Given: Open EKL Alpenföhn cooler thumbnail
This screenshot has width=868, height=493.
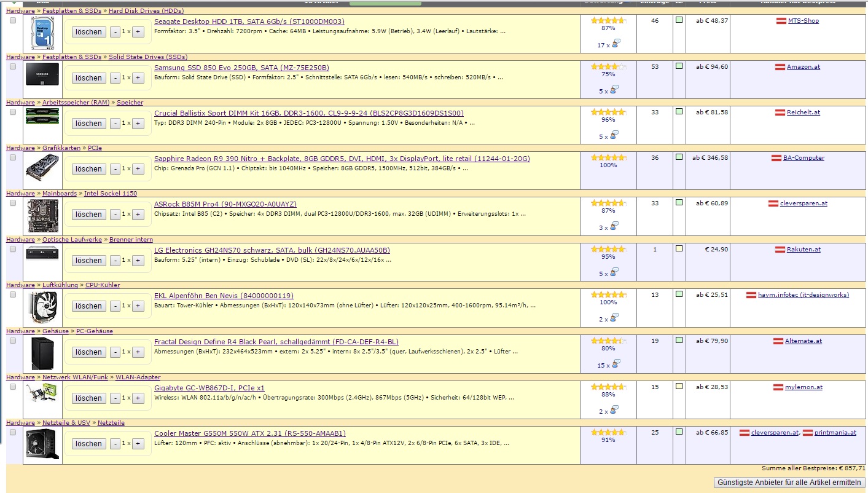Looking at the screenshot, I should 42,307.
